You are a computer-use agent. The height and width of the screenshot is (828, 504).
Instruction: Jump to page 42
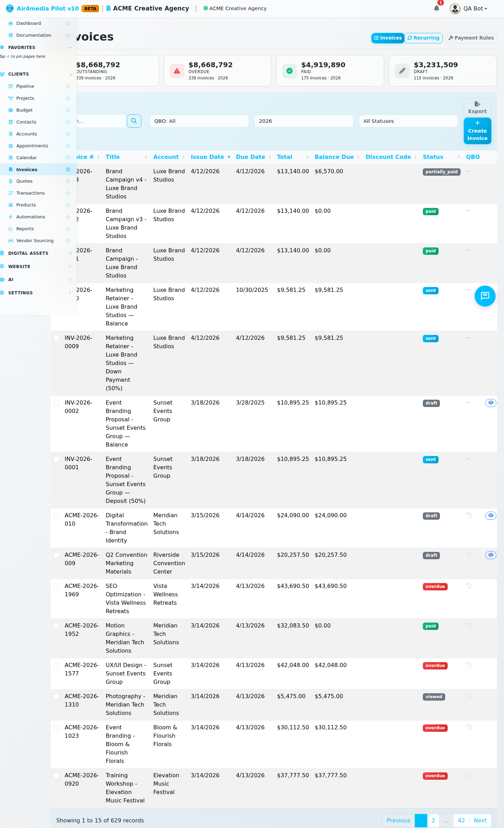[461, 821]
